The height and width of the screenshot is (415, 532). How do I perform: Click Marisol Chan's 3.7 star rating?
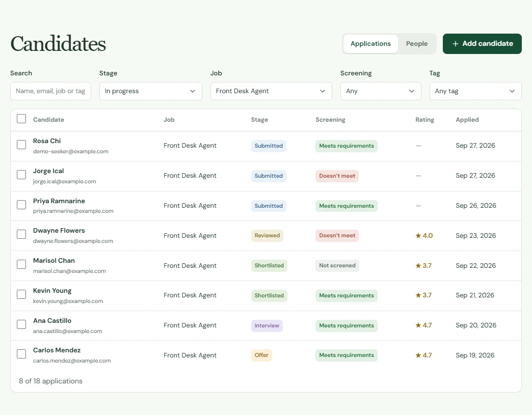pos(423,266)
